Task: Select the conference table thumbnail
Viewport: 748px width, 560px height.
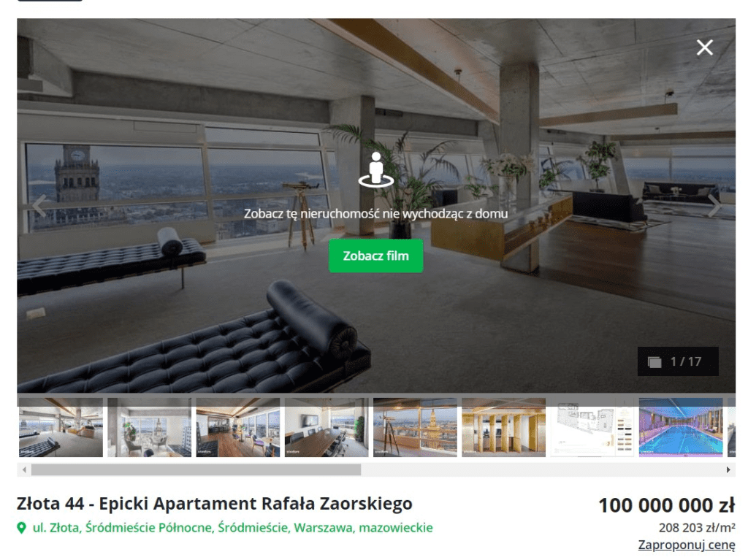Action: [327, 427]
